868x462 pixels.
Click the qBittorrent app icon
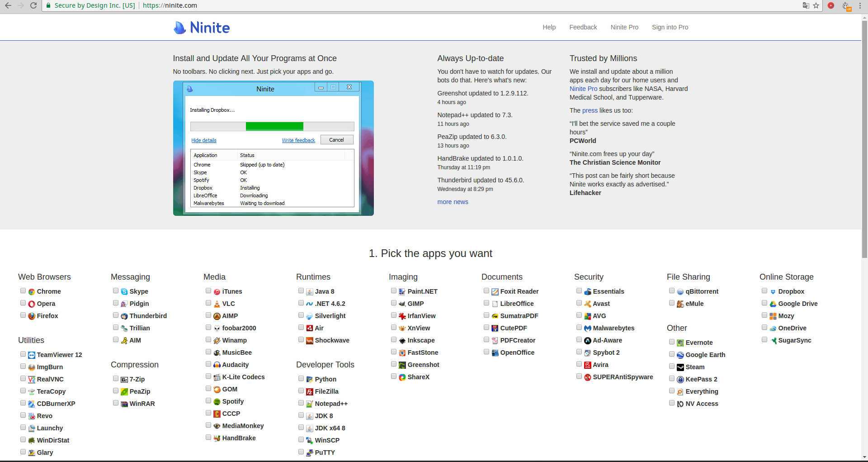click(680, 292)
